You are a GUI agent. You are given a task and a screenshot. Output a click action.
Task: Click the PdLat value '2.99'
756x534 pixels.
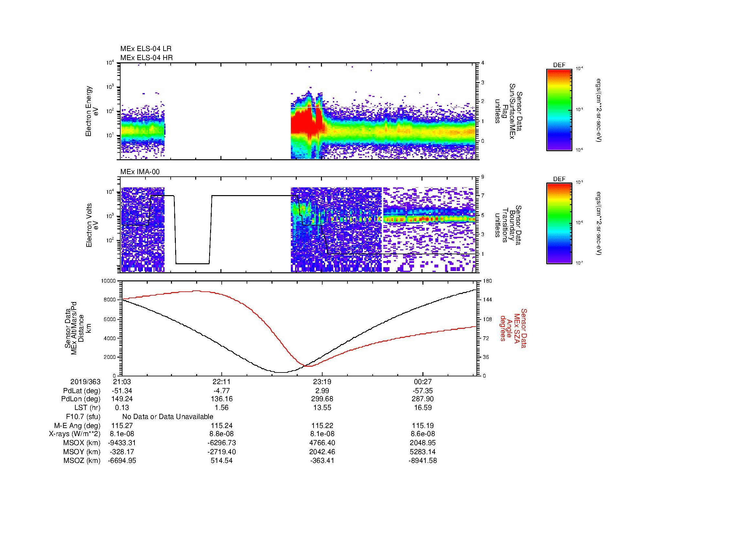tap(322, 391)
